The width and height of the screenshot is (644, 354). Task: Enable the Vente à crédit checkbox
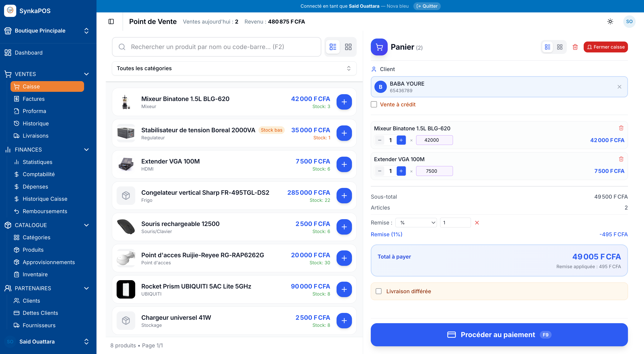374,104
